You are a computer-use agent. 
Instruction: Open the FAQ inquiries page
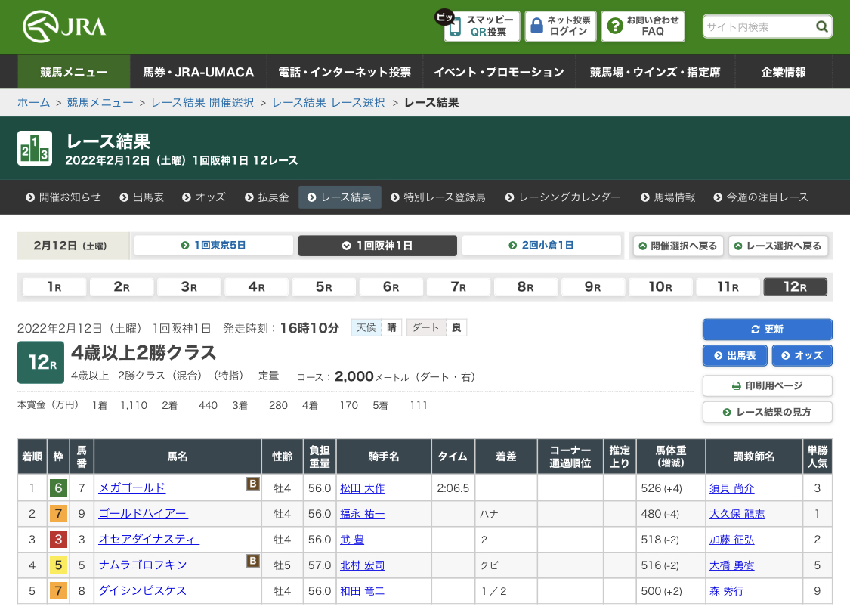coord(643,26)
